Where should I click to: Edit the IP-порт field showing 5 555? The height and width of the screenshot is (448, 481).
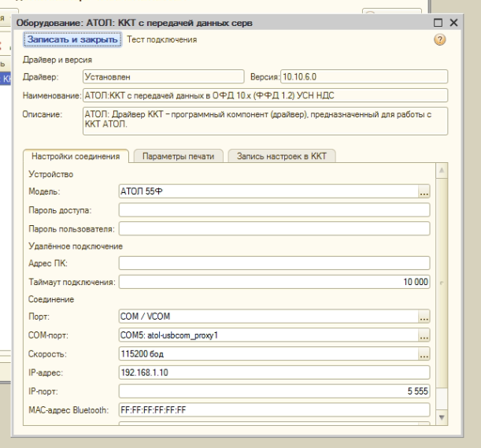(274, 391)
